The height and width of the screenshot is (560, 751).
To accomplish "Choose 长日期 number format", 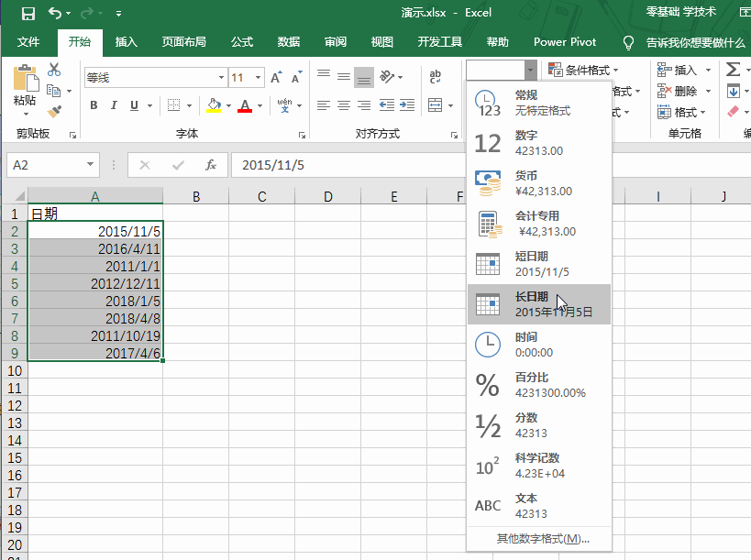I will tap(539, 304).
